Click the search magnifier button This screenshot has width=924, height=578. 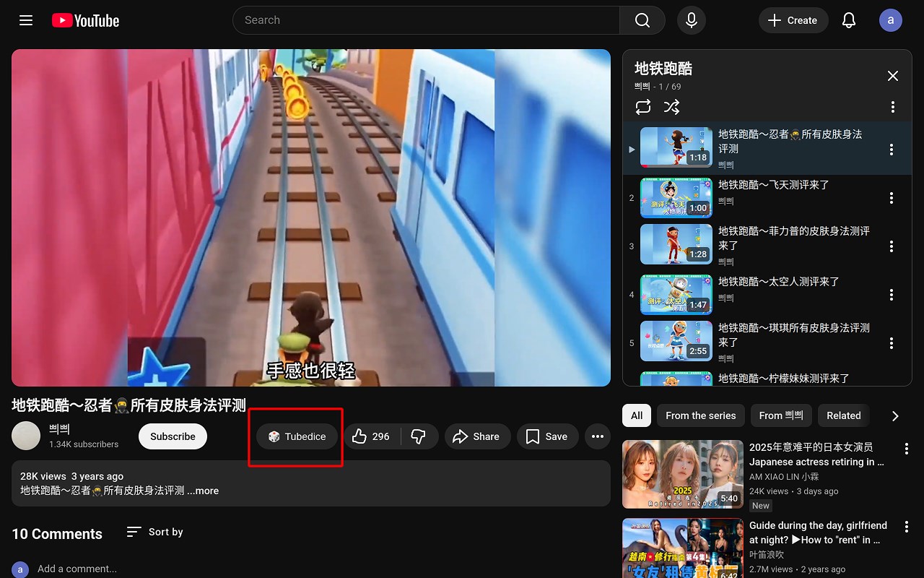(x=642, y=20)
